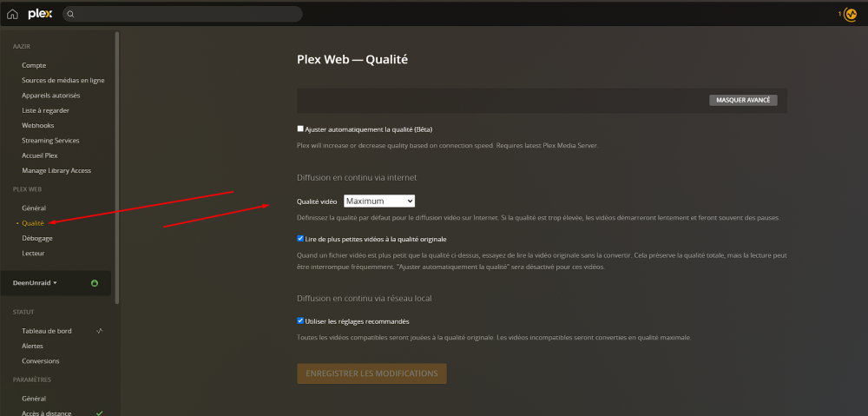
Task: Select Webhooks in sidebar
Action: [x=37, y=125]
